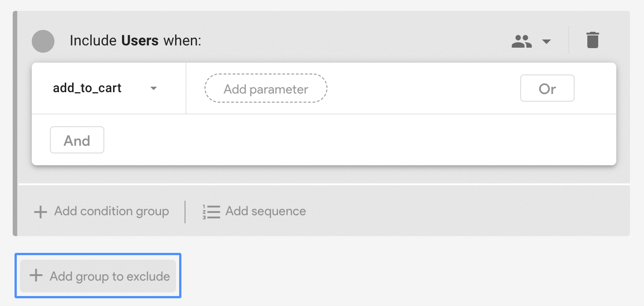Click the Add parameter pill
The width and height of the screenshot is (644, 306).
point(266,89)
